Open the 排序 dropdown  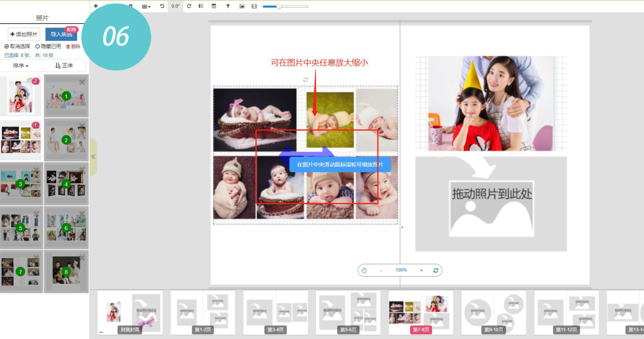pyautogui.click(x=21, y=65)
